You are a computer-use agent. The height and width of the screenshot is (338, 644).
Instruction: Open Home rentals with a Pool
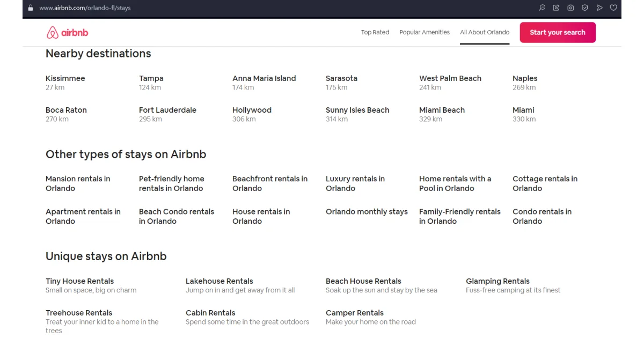pos(455,183)
